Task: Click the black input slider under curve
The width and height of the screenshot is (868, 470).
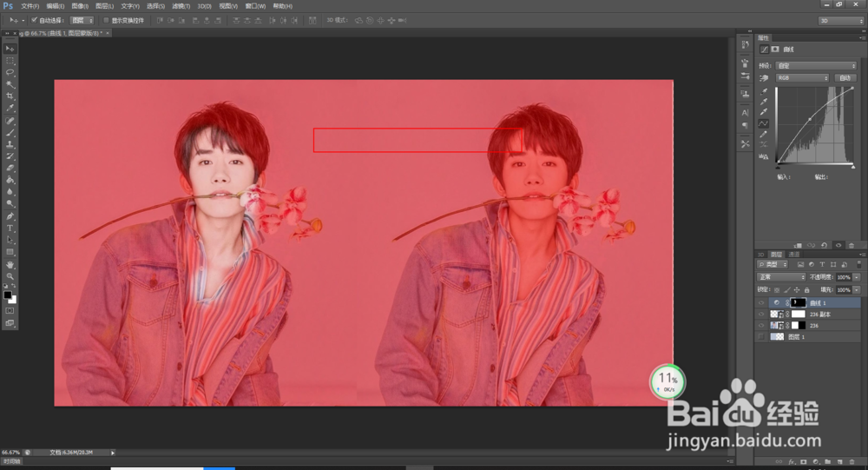Action: coord(778,166)
